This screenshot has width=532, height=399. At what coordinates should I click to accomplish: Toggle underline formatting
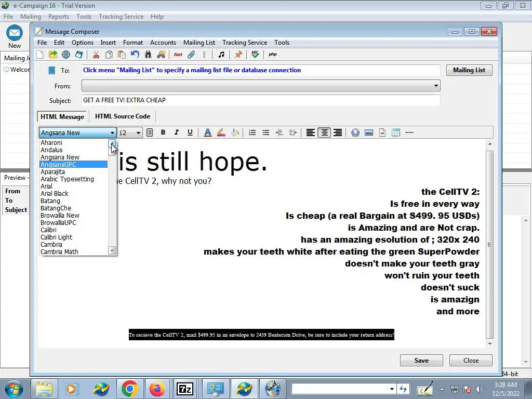190,132
